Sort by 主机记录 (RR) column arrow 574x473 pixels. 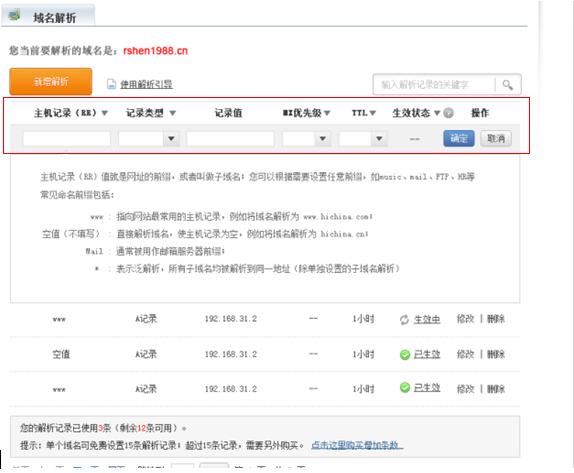pyautogui.click(x=104, y=113)
